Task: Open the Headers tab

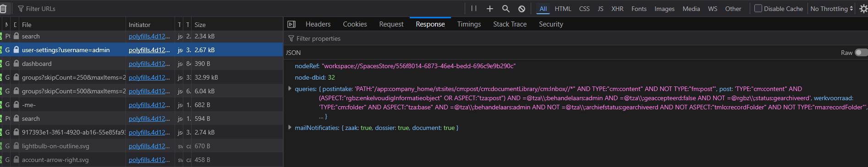Action: 318,24
